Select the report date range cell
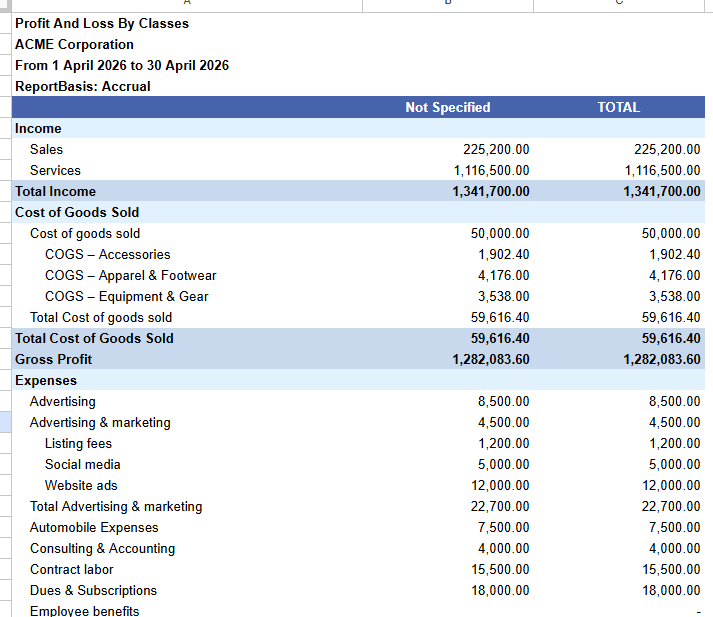 187,65
